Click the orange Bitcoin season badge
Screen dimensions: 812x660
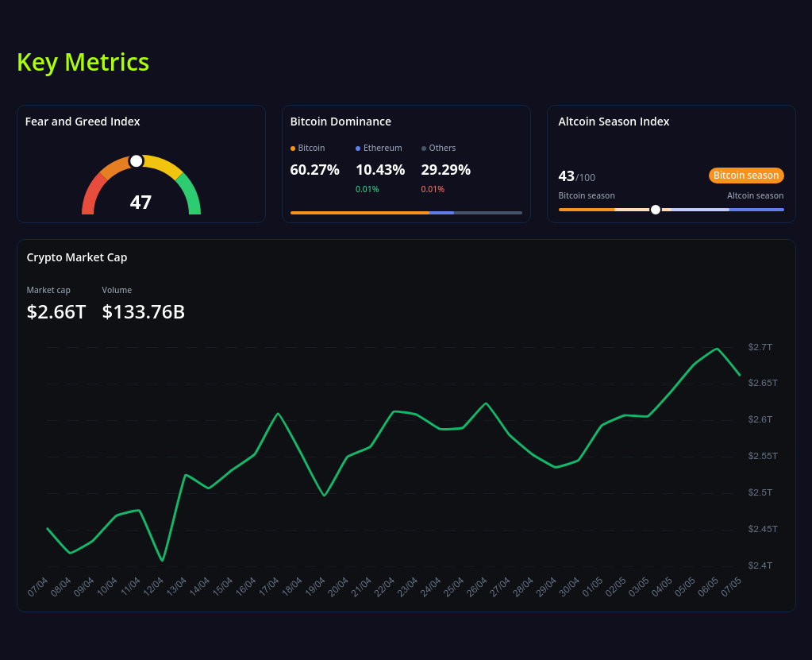745,175
